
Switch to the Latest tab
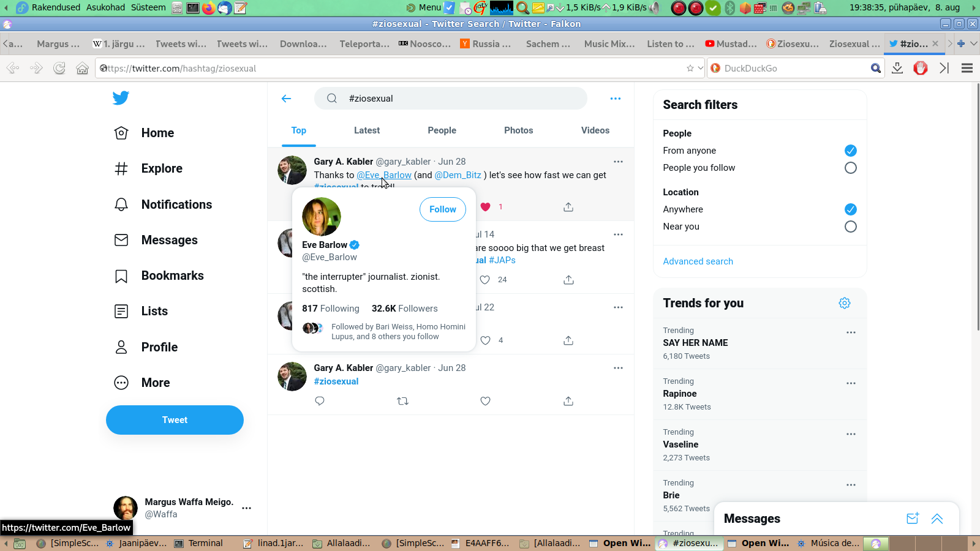(x=367, y=130)
